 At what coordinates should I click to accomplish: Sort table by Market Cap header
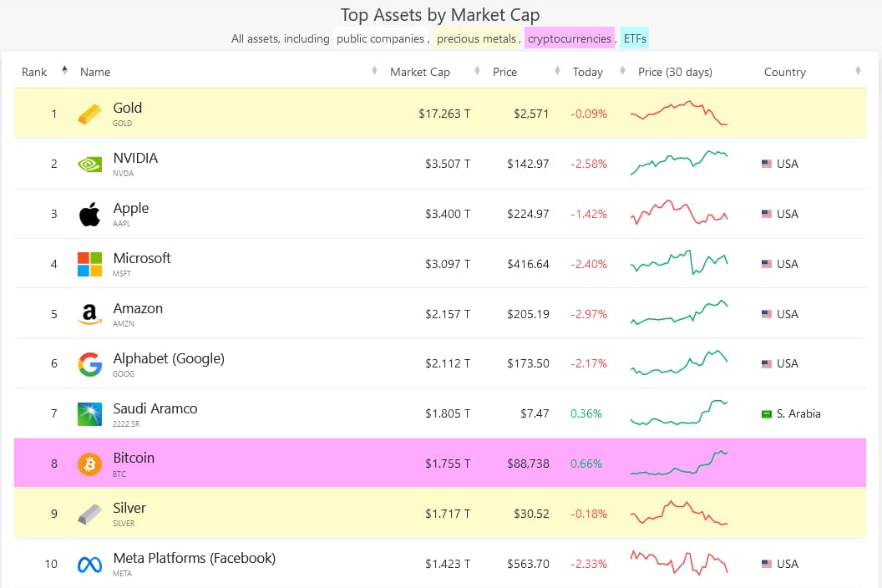(x=420, y=72)
